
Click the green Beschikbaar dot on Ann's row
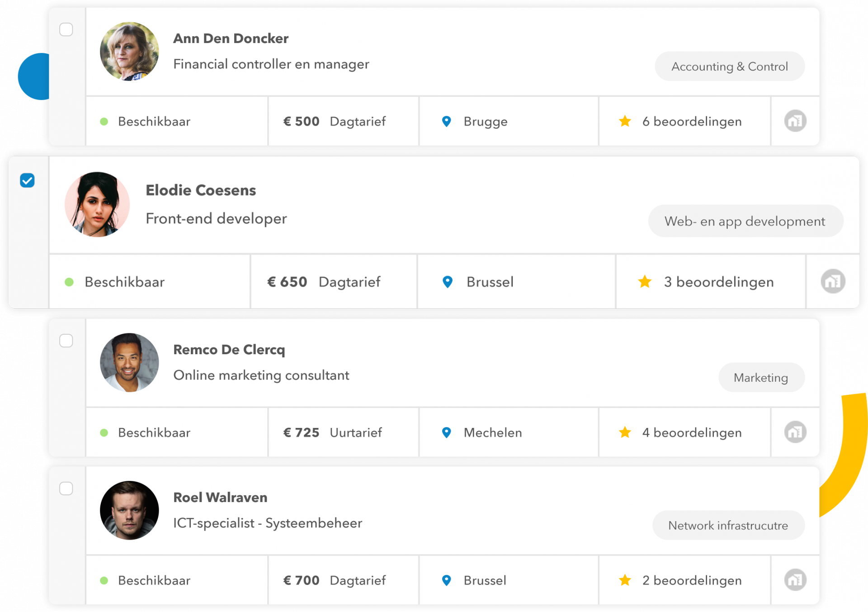tap(105, 121)
